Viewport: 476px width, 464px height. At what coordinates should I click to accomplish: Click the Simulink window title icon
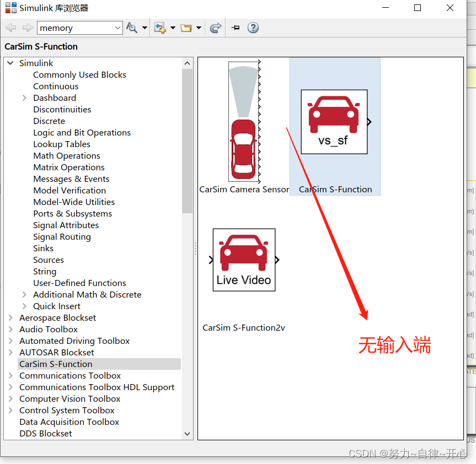[x=11, y=8]
